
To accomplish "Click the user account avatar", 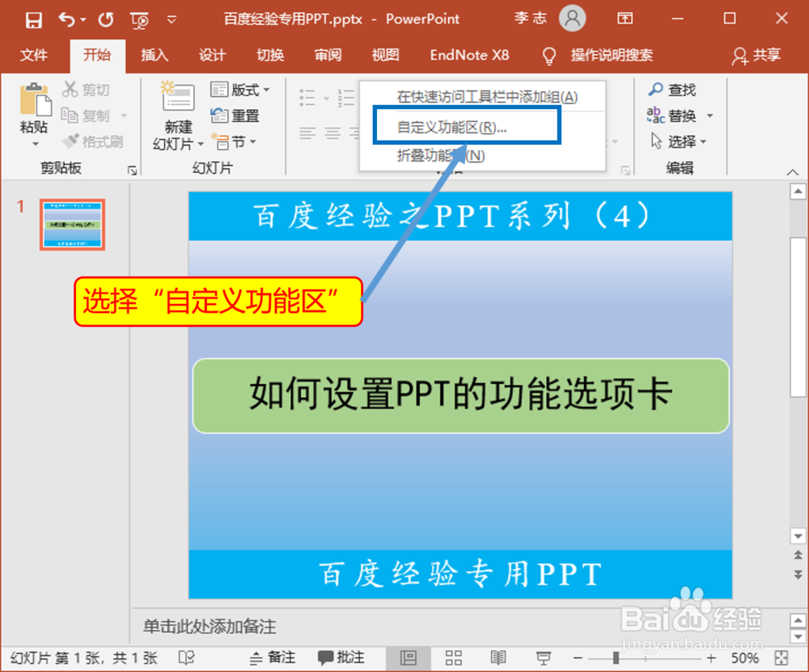I will pos(572,19).
